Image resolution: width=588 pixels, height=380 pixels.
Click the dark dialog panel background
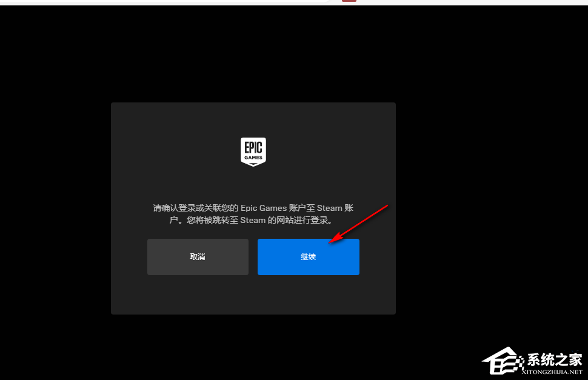coord(253,297)
